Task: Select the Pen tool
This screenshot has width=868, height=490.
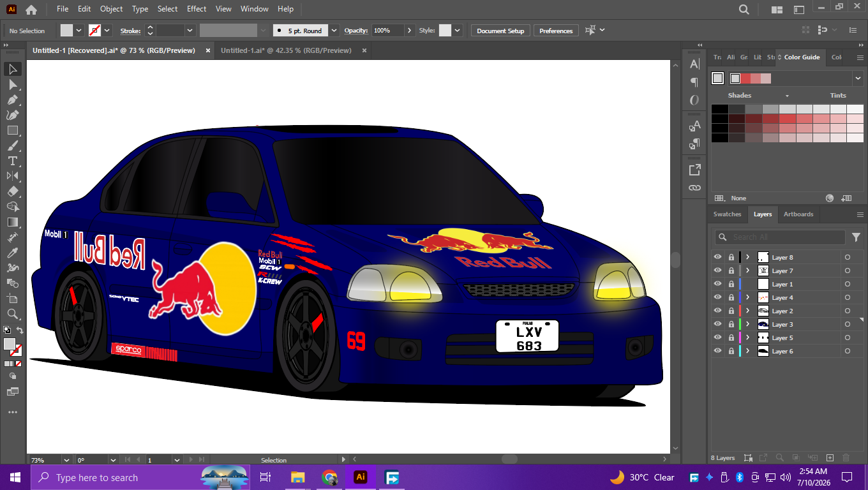Action: point(12,100)
